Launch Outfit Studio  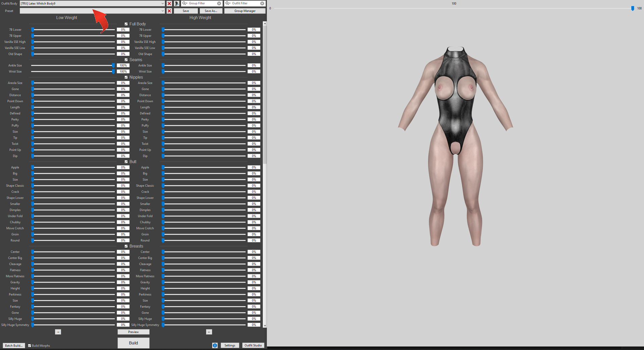point(253,345)
